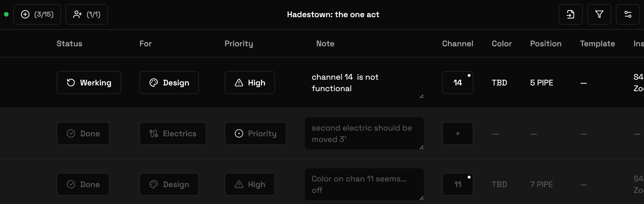Click the export/import file icon
The height and width of the screenshot is (204, 644).
(570, 14)
